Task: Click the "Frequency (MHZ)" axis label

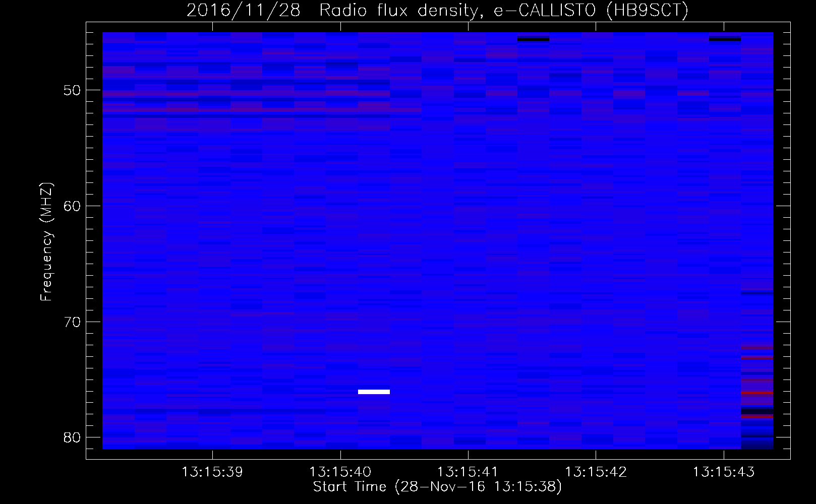Action: tap(46, 242)
